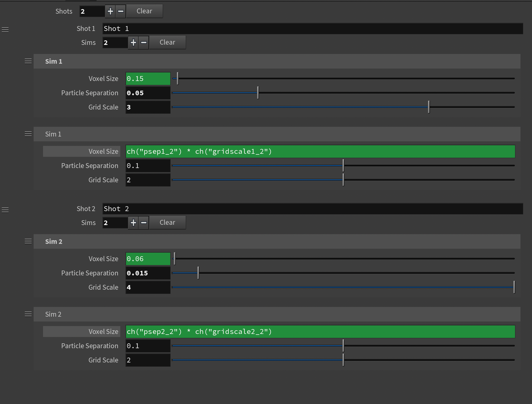Image resolution: width=532 pixels, height=404 pixels.
Task: Add a shot with the Shots plus button
Action: pyautogui.click(x=110, y=11)
